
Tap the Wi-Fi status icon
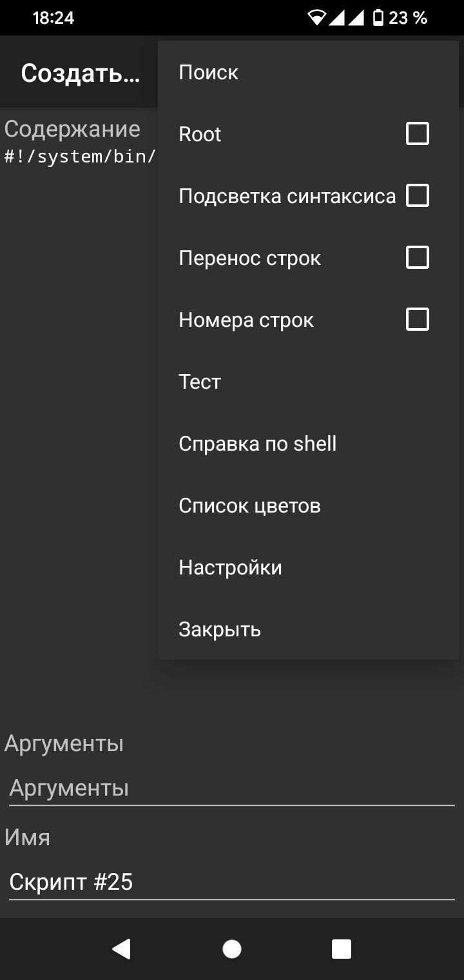[317, 18]
